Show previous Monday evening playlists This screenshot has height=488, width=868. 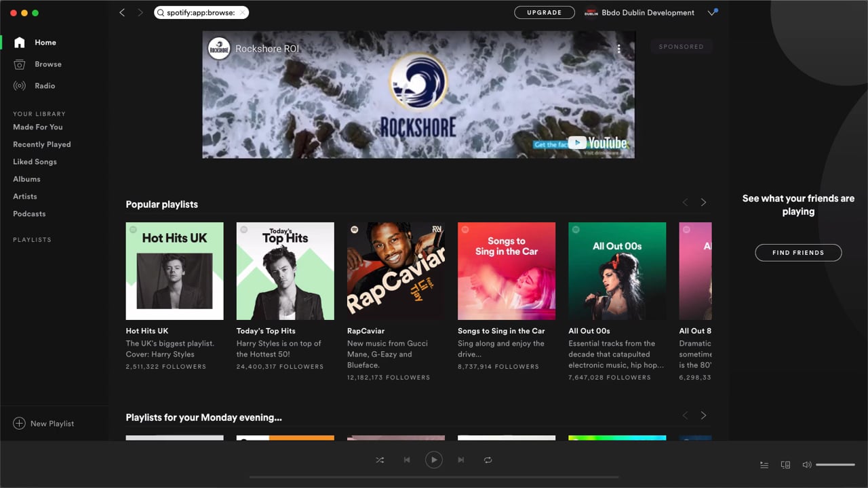pos(685,415)
